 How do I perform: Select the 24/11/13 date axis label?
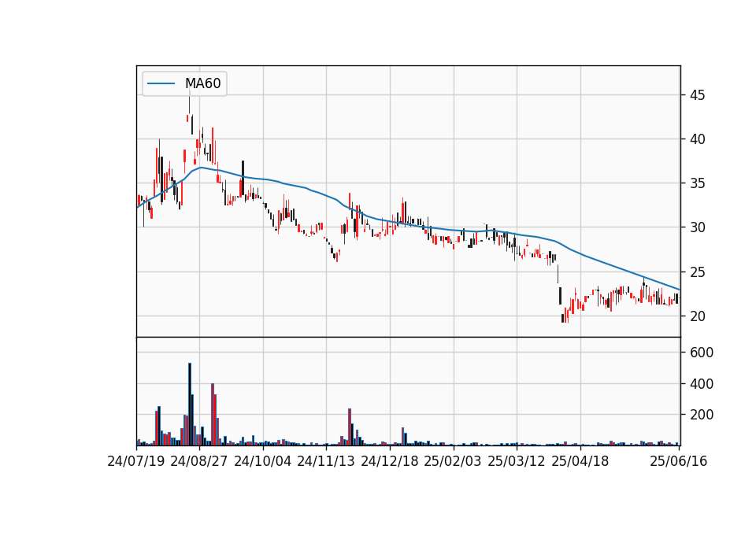326,461
